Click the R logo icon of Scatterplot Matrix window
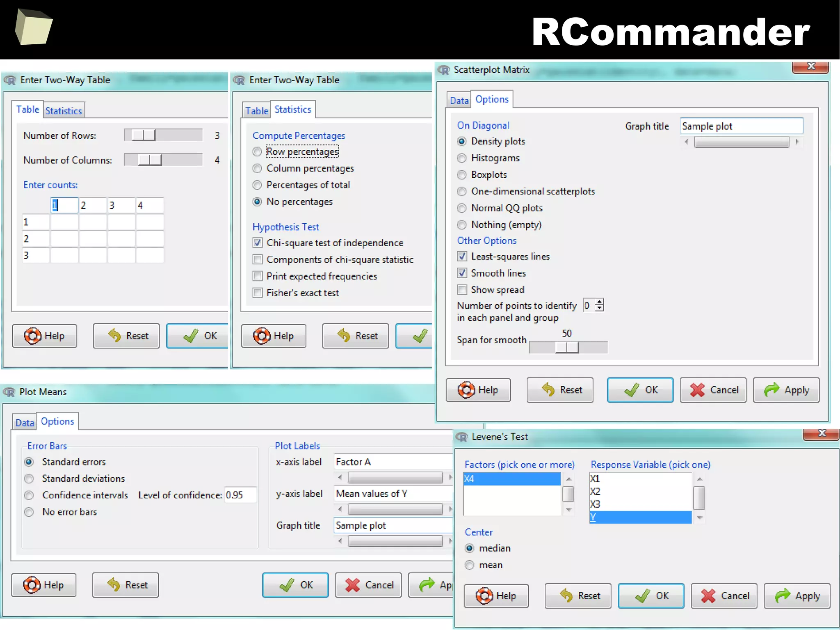Image resolution: width=840 pixels, height=630 pixels. click(x=444, y=70)
